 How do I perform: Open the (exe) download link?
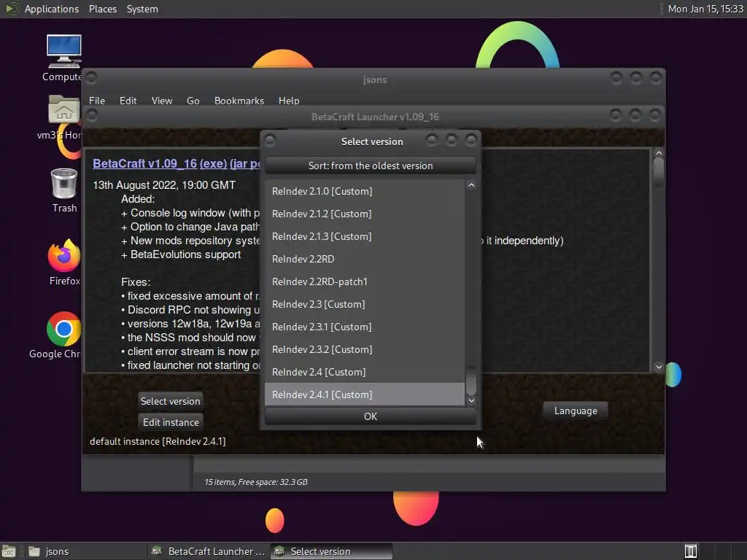(x=214, y=163)
